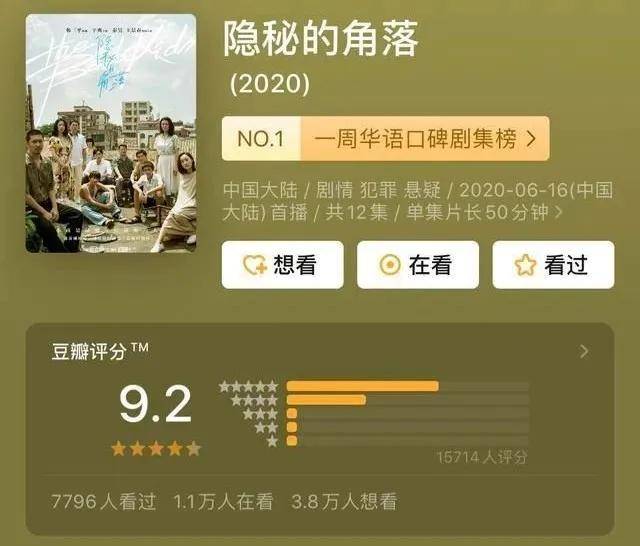Click the three-star rating row icon
Image resolution: width=640 pixels, height=546 pixels.
coord(260,414)
